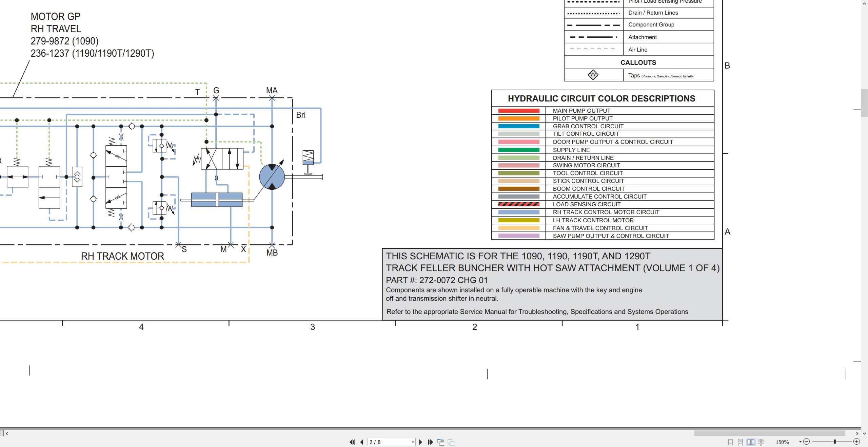This screenshot has width=868, height=447.
Task: Click the 'SWING MOTOR CIRCUIT' text
Action: coord(586,165)
